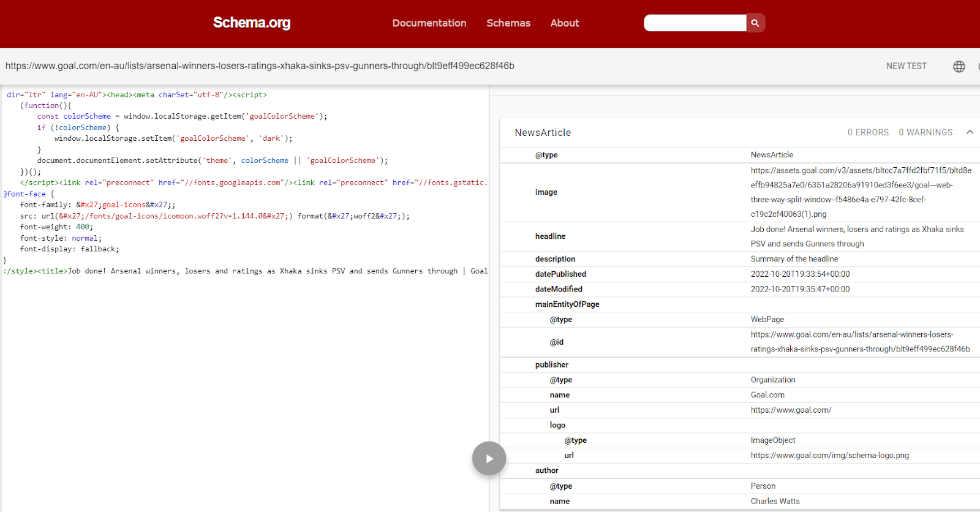Image resolution: width=980 pixels, height=512 pixels.
Task: Click the search magnifier icon button
Action: (755, 23)
